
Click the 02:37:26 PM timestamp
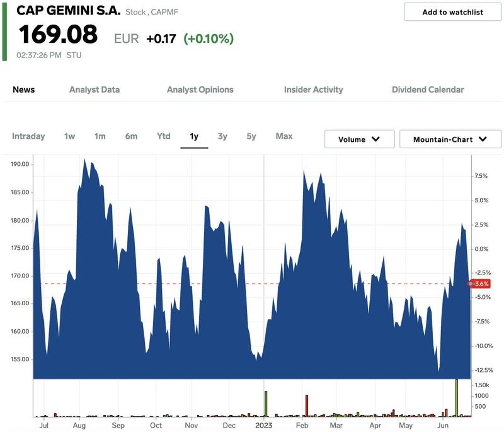[x=39, y=55]
